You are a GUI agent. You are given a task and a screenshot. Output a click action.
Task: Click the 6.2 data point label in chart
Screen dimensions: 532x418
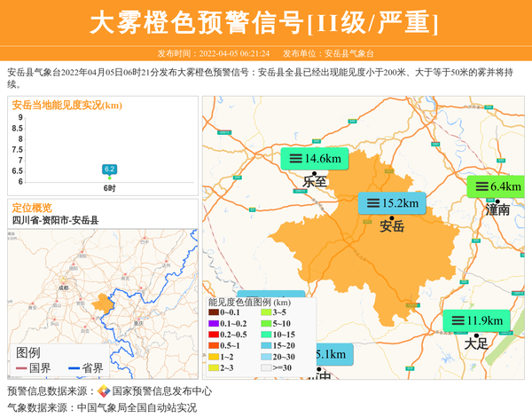pos(109,169)
